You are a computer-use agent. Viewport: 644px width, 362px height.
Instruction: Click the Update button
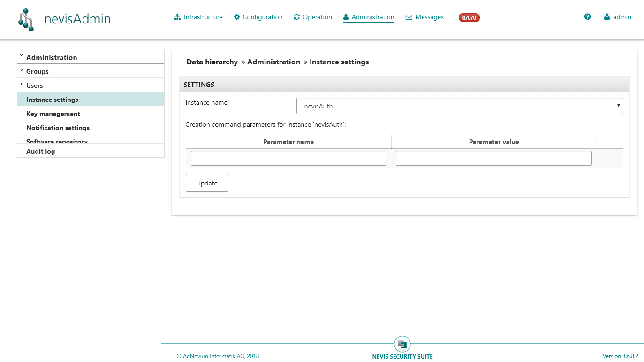(207, 183)
